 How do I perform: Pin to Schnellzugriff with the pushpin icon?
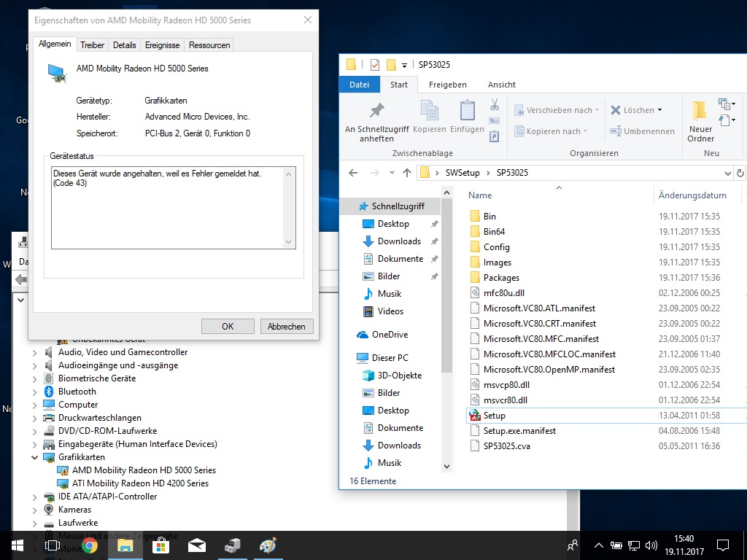(x=376, y=111)
